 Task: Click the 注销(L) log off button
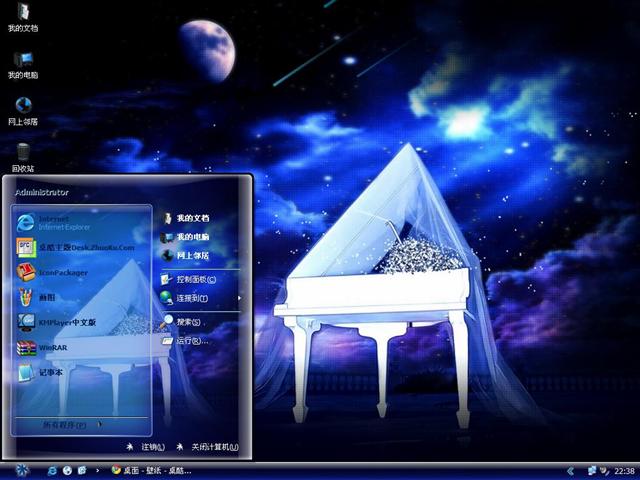(x=146, y=447)
